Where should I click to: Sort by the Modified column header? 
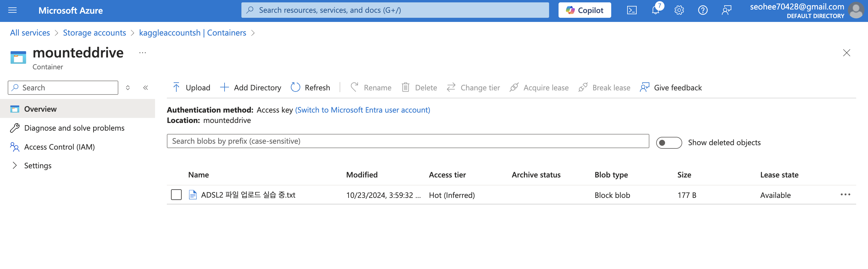point(362,175)
